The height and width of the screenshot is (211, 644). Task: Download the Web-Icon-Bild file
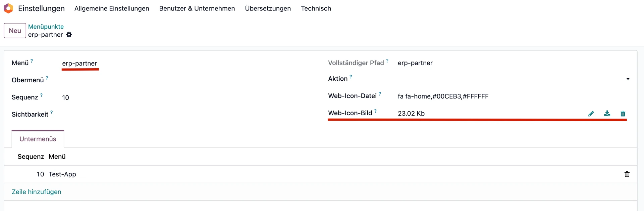tap(607, 114)
